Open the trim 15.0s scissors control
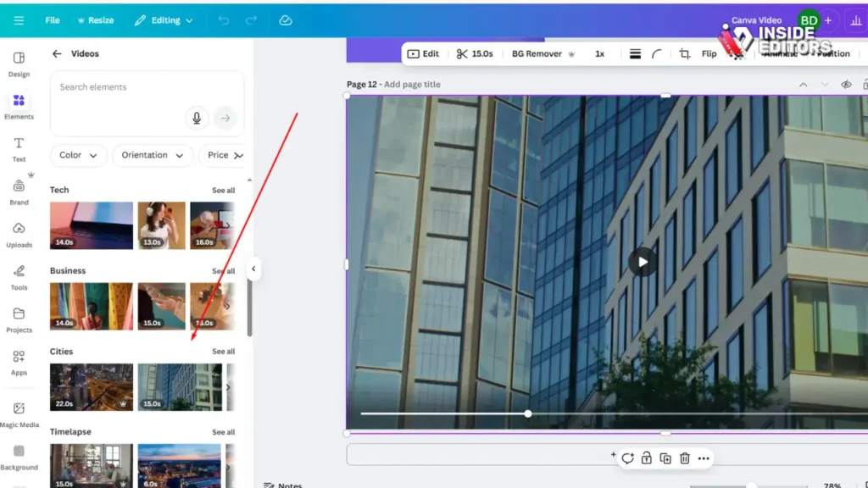Image resolution: width=868 pixels, height=488 pixels. (x=475, y=53)
